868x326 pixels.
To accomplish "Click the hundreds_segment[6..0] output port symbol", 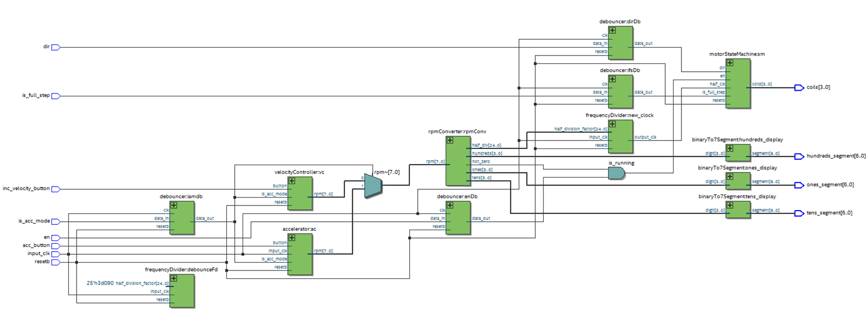I will [x=799, y=156].
